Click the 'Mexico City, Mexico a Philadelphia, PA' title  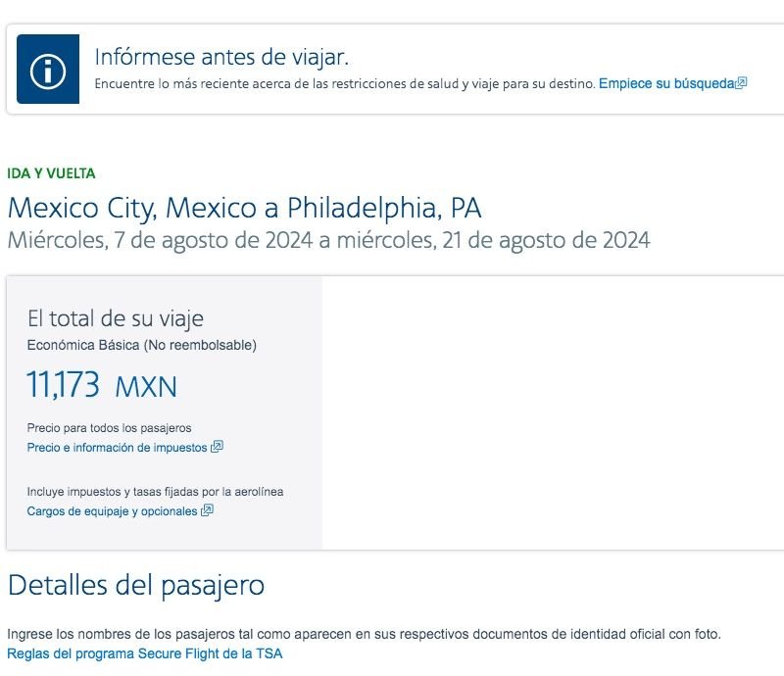coord(244,208)
